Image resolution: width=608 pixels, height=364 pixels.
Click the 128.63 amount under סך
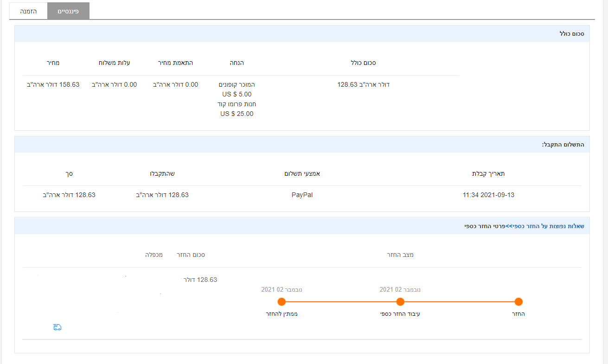[69, 195]
